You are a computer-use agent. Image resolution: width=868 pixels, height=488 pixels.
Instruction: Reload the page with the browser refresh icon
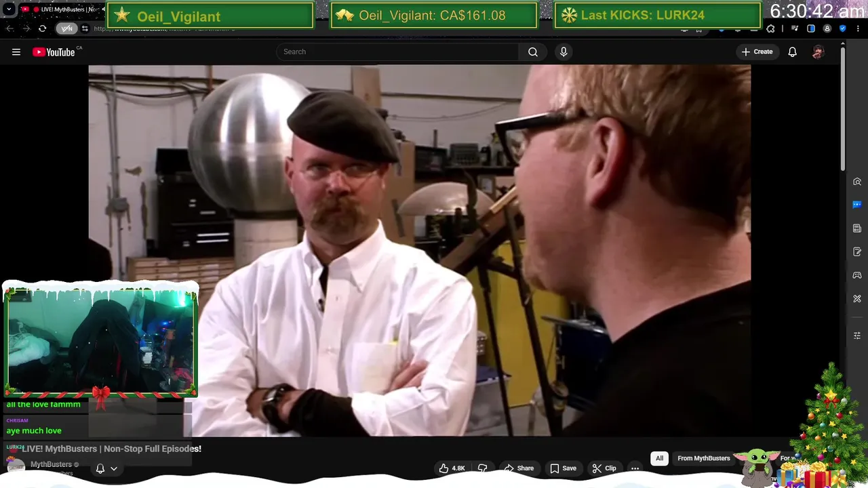[42, 28]
